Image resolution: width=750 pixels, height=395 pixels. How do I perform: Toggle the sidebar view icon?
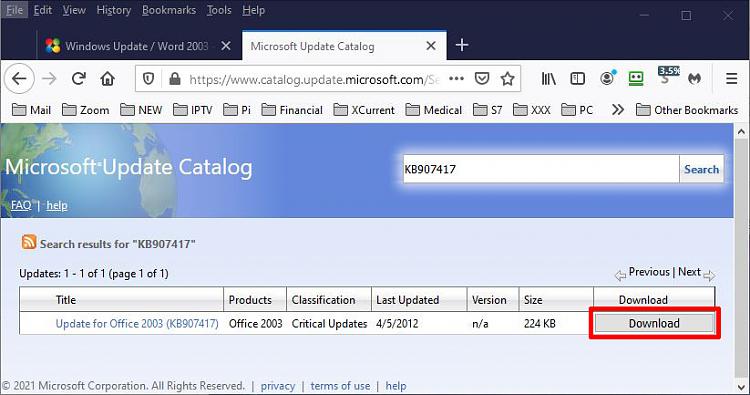tap(578, 78)
